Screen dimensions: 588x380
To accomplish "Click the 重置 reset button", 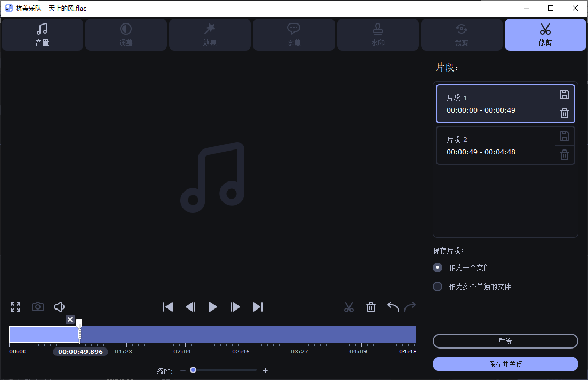I will 505,341.
